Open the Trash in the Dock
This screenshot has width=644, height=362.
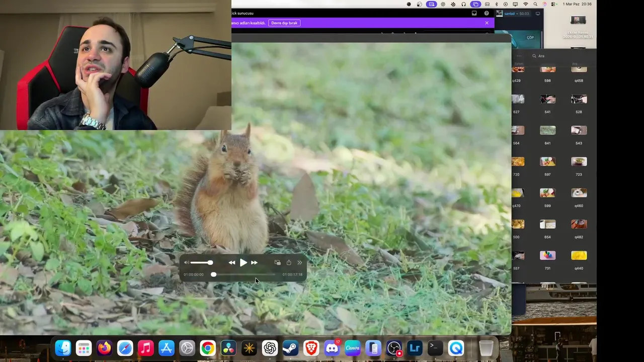tap(486, 348)
